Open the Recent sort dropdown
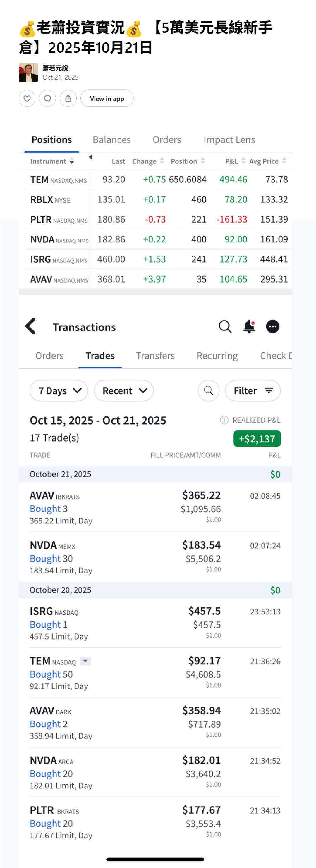The height and width of the screenshot is (868, 316). point(124,390)
